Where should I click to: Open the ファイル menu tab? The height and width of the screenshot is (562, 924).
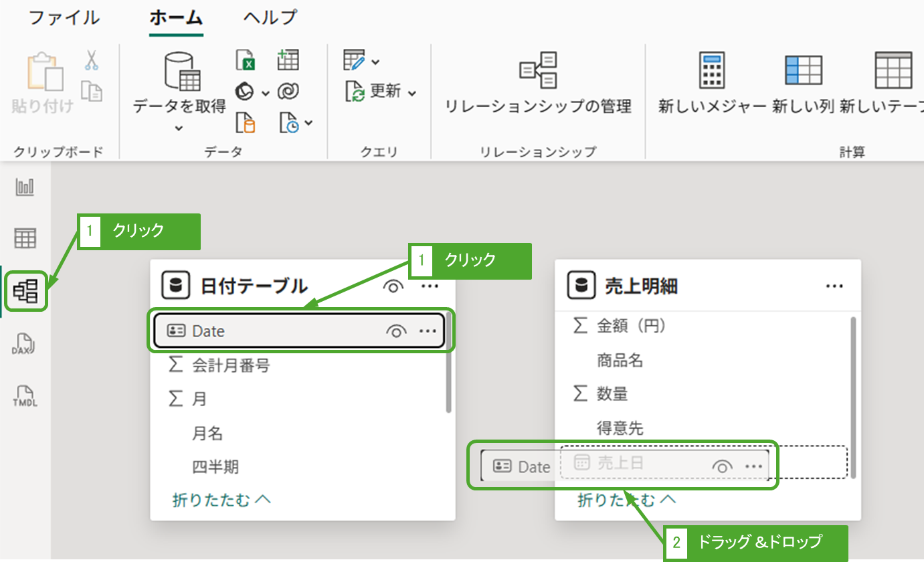tap(64, 17)
